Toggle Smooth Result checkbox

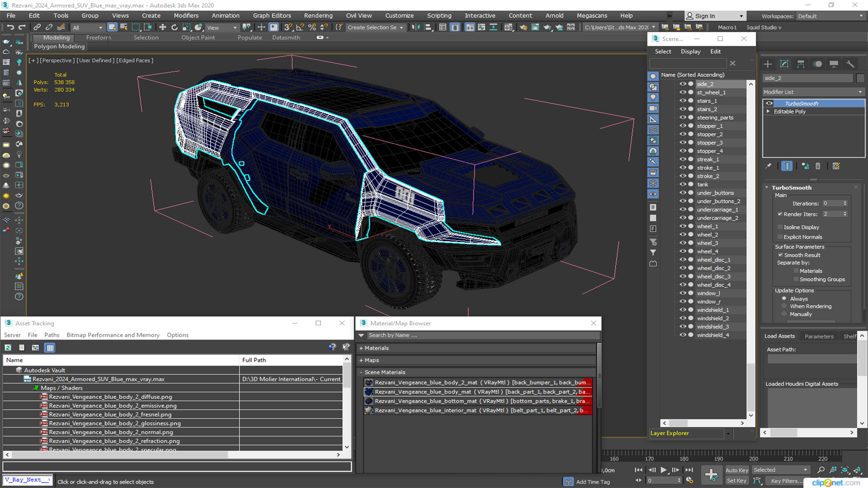(780, 255)
